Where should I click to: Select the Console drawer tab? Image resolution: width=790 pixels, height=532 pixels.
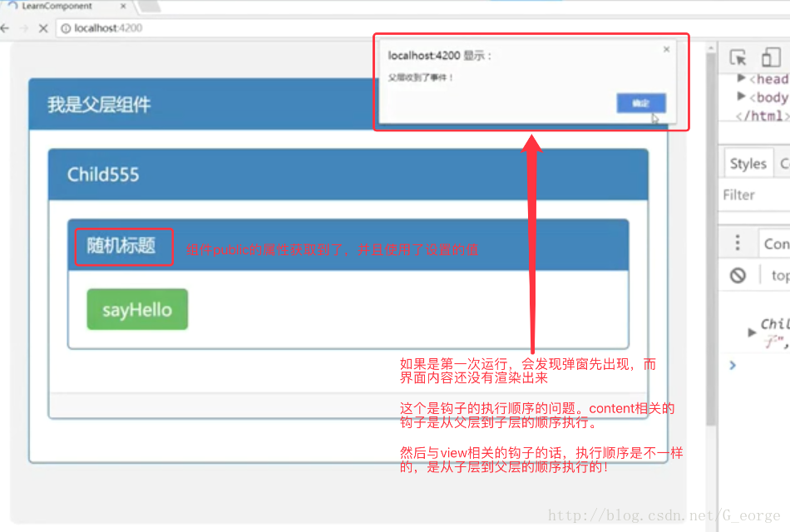776,244
